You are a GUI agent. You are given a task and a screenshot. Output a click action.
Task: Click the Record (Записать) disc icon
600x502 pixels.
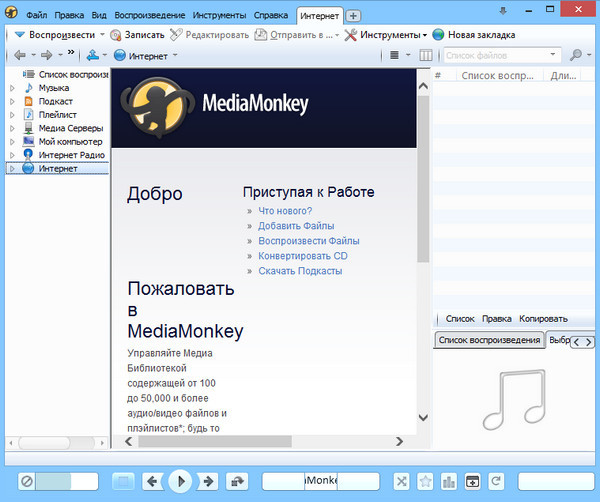point(115,35)
